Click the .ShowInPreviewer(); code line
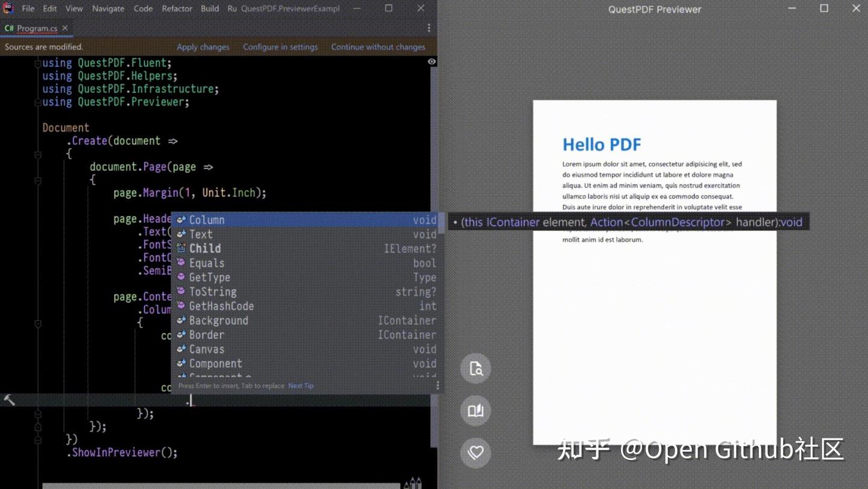The height and width of the screenshot is (489, 868). 122,453
